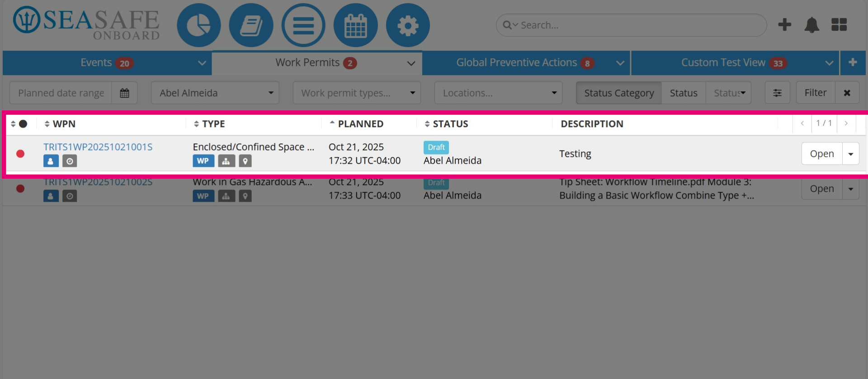Click WP badge in Work in Gas Hazardous row

203,196
